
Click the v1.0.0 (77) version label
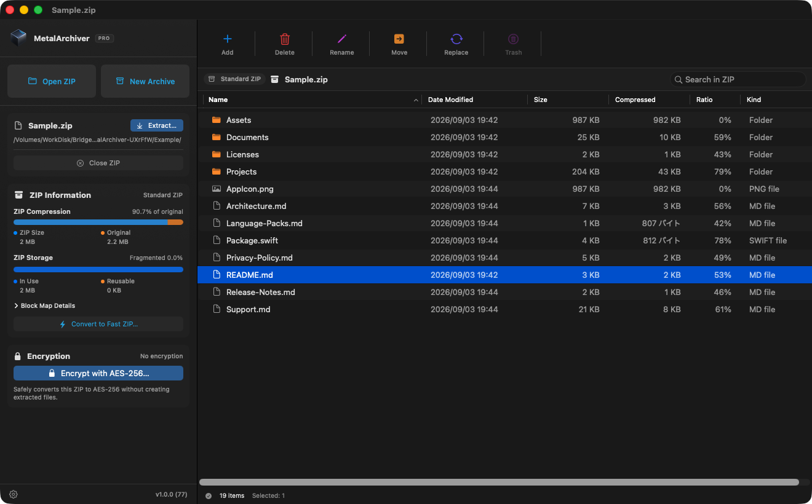point(171,494)
